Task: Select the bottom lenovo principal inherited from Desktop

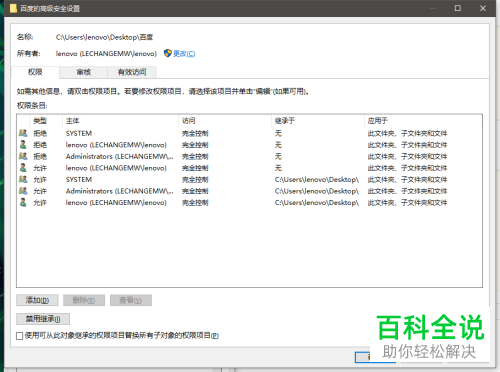Action: [116, 203]
